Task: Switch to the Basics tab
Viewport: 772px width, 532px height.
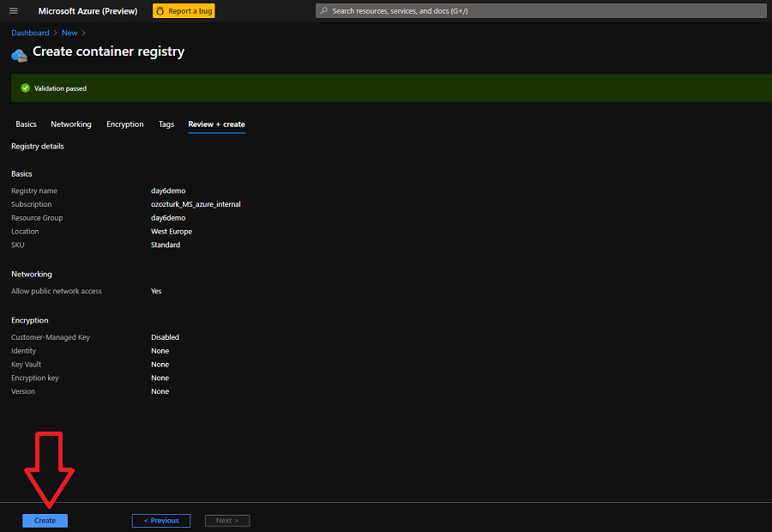Action: 26,124
